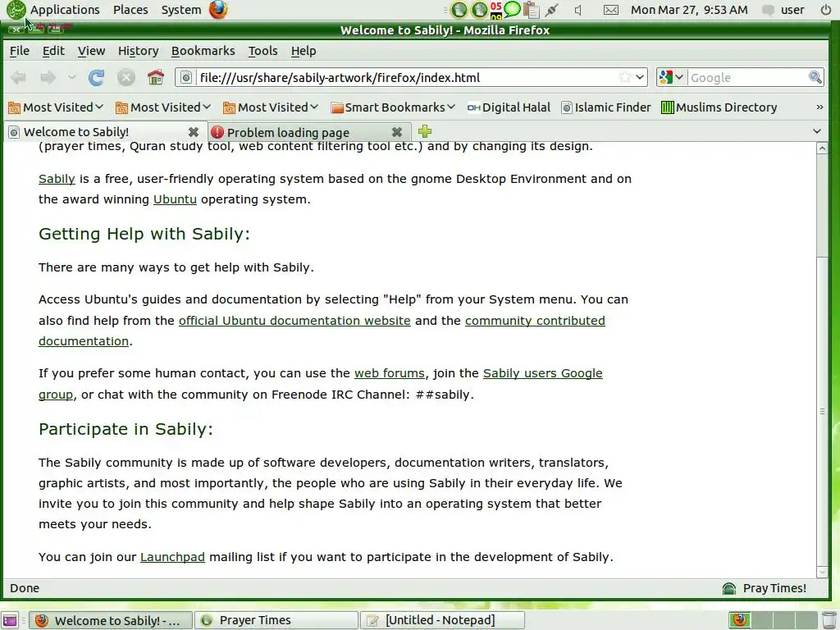Open the clipboard manager tray icon
The height and width of the screenshot is (630, 840).
(531, 10)
